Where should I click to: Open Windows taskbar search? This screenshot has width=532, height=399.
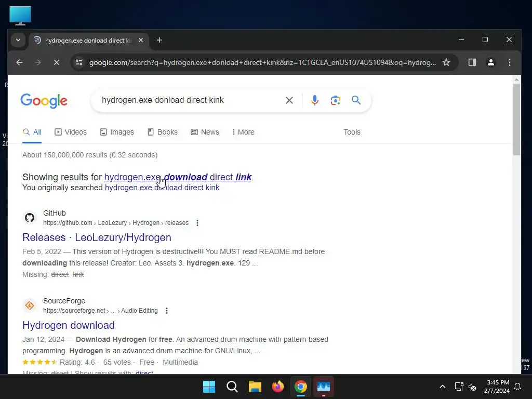[x=232, y=387]
